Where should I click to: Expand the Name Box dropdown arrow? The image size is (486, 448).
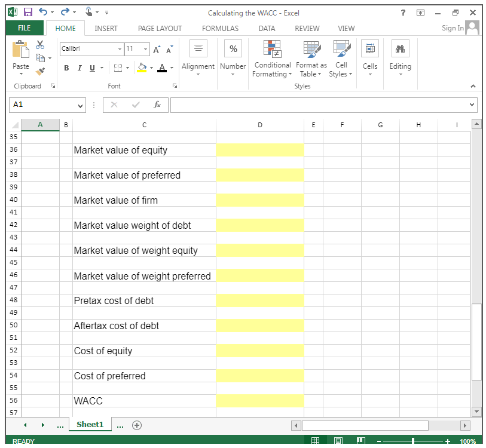(x=80, y=106)
